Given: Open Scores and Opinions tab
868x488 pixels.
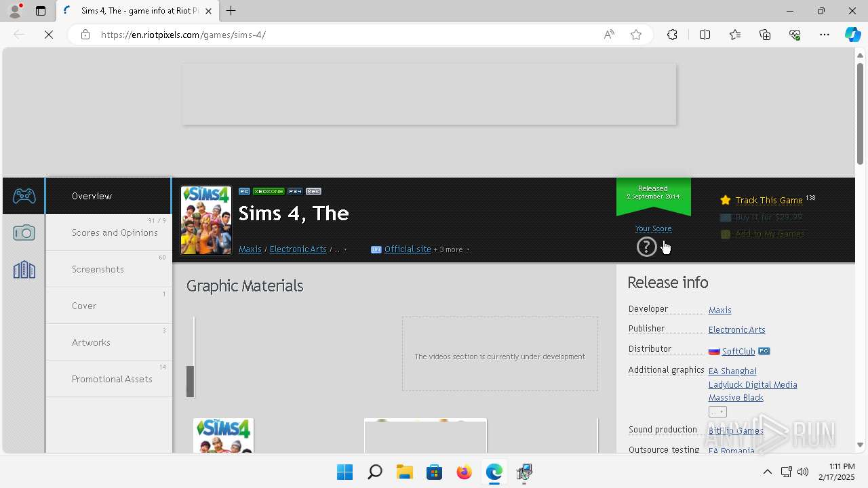Looking at the screenshot, I should pos(108,232).
